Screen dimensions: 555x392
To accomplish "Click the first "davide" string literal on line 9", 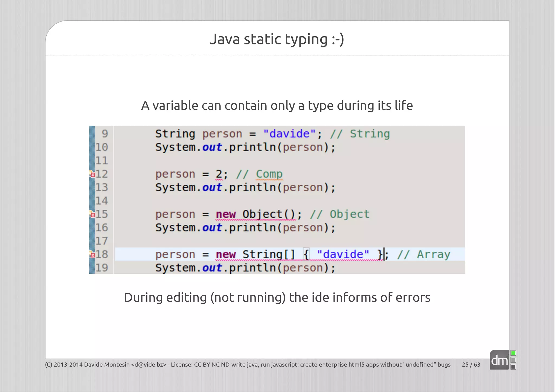I will point(289,134).
